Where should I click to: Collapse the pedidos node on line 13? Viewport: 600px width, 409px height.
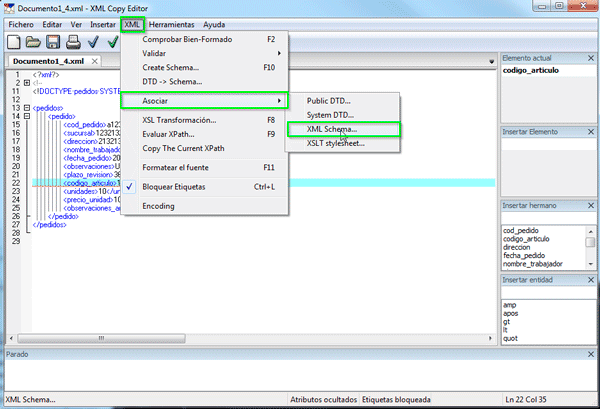[x=26, y=107]
